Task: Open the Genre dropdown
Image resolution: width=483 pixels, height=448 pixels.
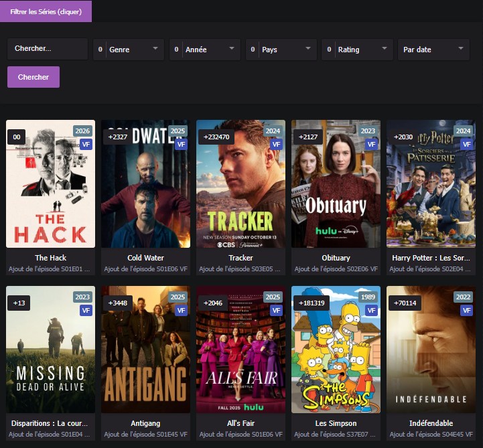Action: pos(129,50)
